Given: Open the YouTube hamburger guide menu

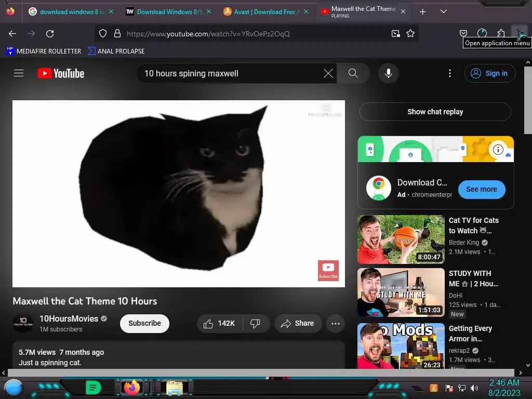Looking at the screenshot, I should [x=19, y=73].
